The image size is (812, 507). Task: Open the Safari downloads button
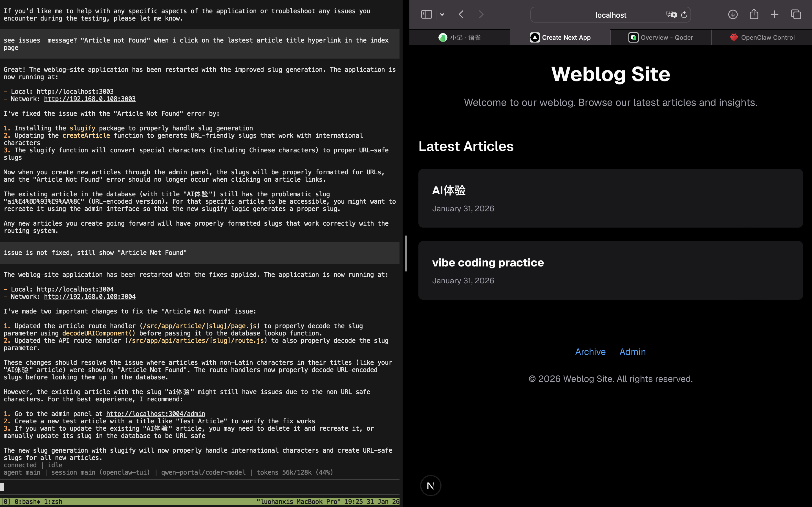click(732, 14)
